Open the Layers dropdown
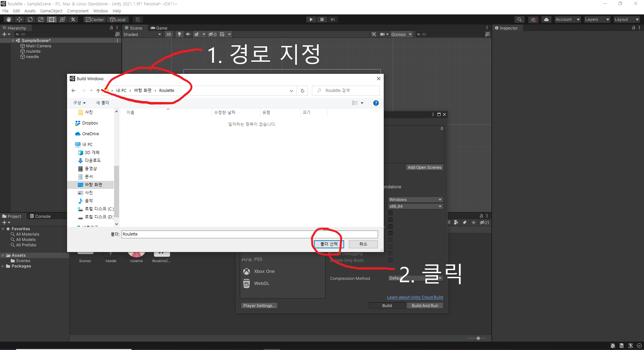The image size is (644, 350). pos(597,19)
